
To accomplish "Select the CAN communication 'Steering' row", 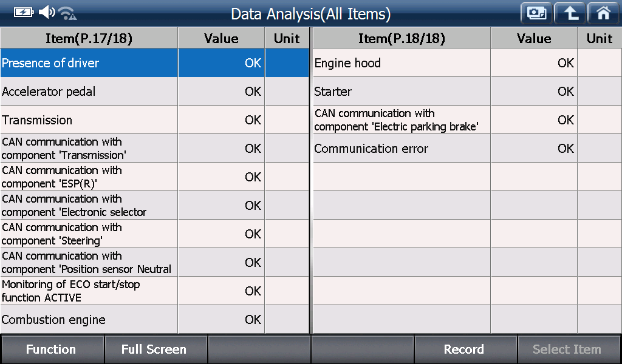I will 154,234.
